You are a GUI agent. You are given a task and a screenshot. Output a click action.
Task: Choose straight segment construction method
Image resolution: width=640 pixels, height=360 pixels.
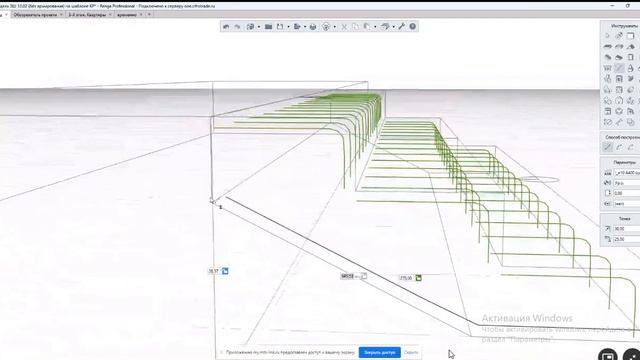(608, 147)
